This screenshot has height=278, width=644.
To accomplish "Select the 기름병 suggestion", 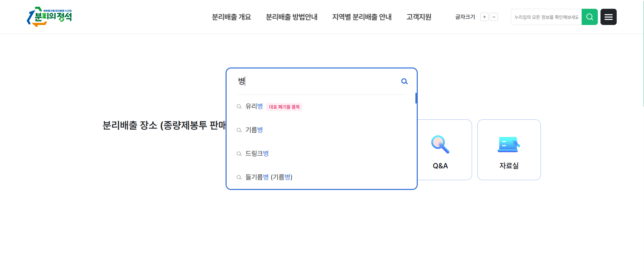I will coord(254,130).
